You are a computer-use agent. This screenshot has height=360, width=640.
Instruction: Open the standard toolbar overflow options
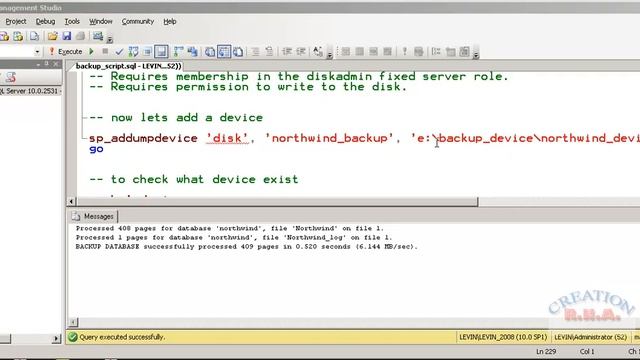[x=110, y=40]
